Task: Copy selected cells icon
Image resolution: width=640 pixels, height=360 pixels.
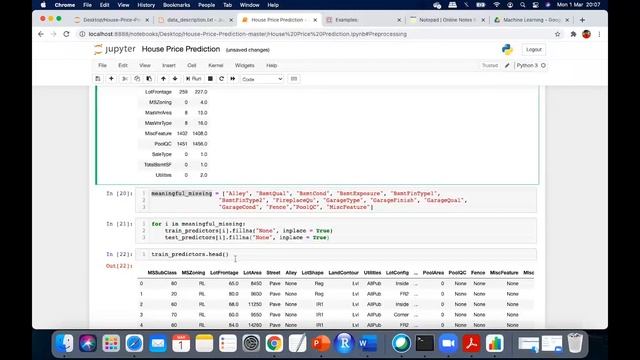Action: (137, 79)
